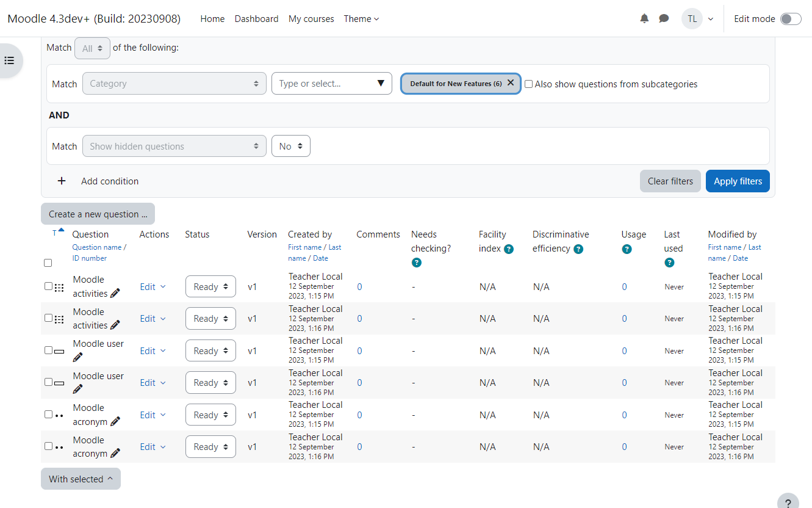Click pencil on Moodle user created 1:16 PM
The width and height of the screenshot is (812, 508).
tap(77, 390)
